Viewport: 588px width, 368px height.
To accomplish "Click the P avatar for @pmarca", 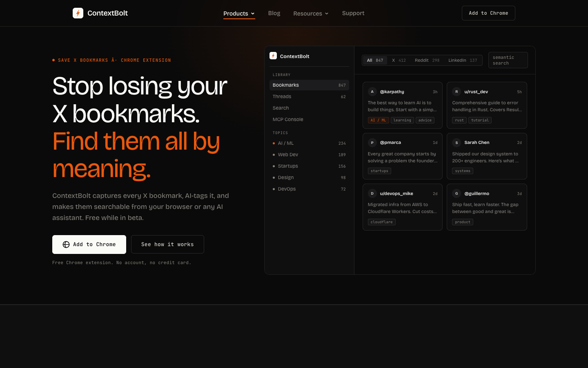I will click(x=372, y=143).
